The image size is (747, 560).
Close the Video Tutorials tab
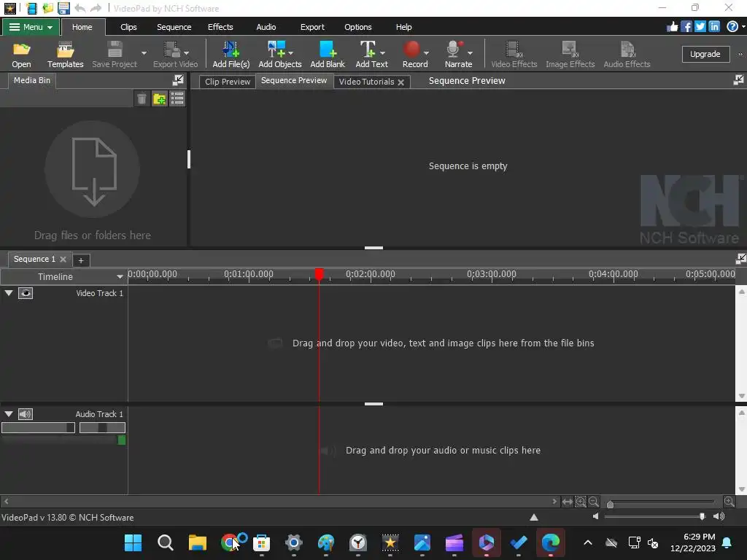(401, 82)
